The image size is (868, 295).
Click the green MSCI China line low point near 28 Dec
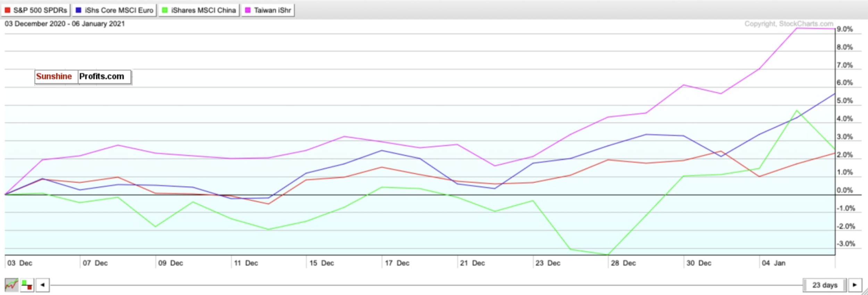pyautogui.click(x=608, y=254)
